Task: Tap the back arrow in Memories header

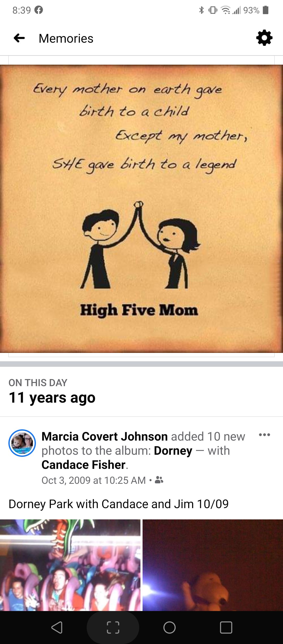Action: click(19, 38)
